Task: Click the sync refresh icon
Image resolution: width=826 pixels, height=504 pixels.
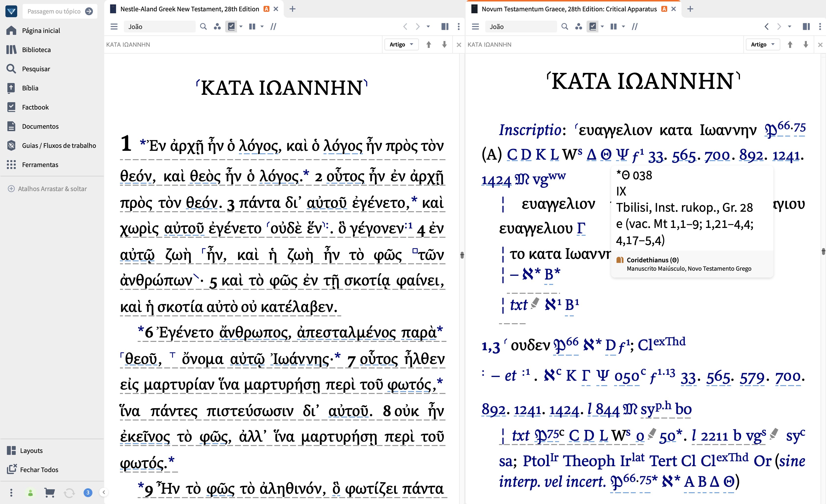Action: pyautogui.click(x=69, y=493)
